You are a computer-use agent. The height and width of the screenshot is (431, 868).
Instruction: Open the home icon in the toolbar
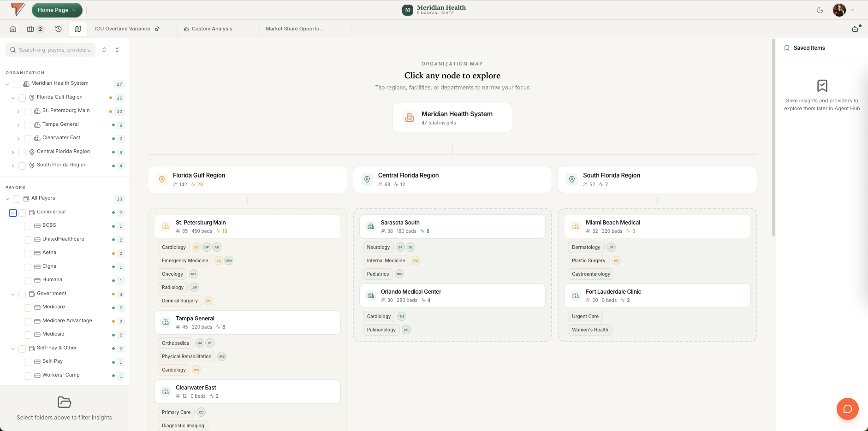pyautogui.click(x=13, y=29)
